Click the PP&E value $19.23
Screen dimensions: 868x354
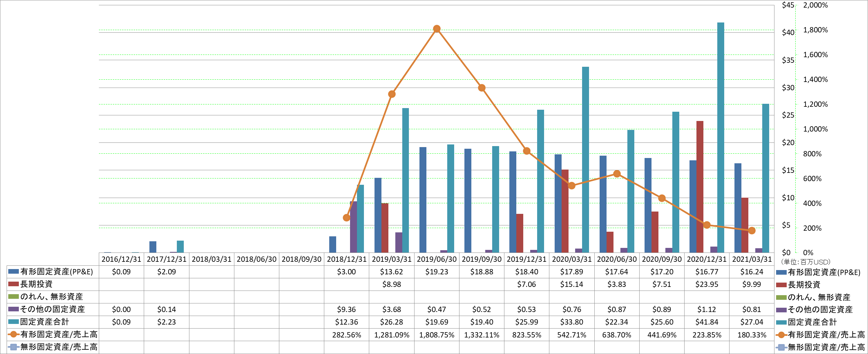click(437, 272)
